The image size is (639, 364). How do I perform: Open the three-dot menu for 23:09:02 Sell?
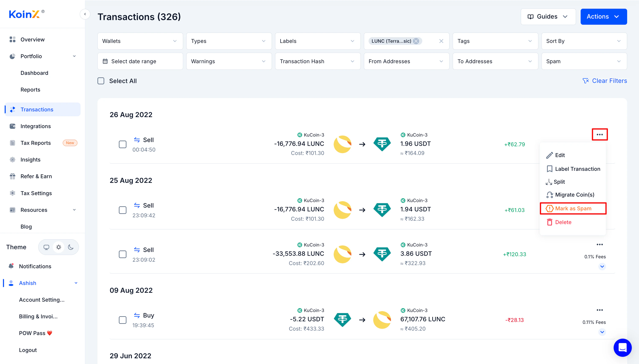(599, 245)
